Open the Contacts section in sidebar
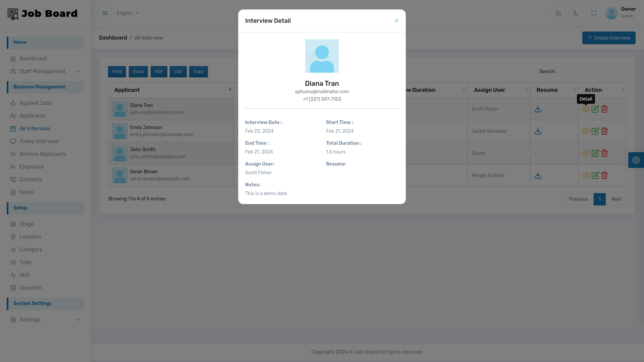 31,180
